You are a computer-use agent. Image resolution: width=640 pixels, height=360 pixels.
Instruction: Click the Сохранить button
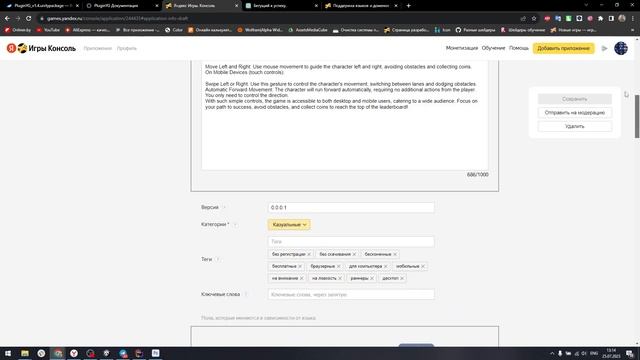(x=575, y=99)
